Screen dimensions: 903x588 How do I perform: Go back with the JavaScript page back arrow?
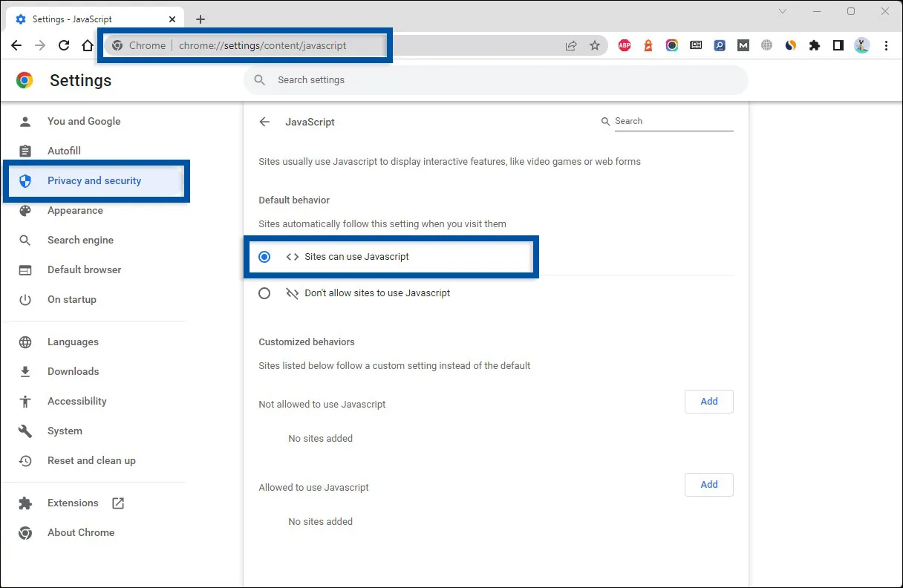point(264,121)
